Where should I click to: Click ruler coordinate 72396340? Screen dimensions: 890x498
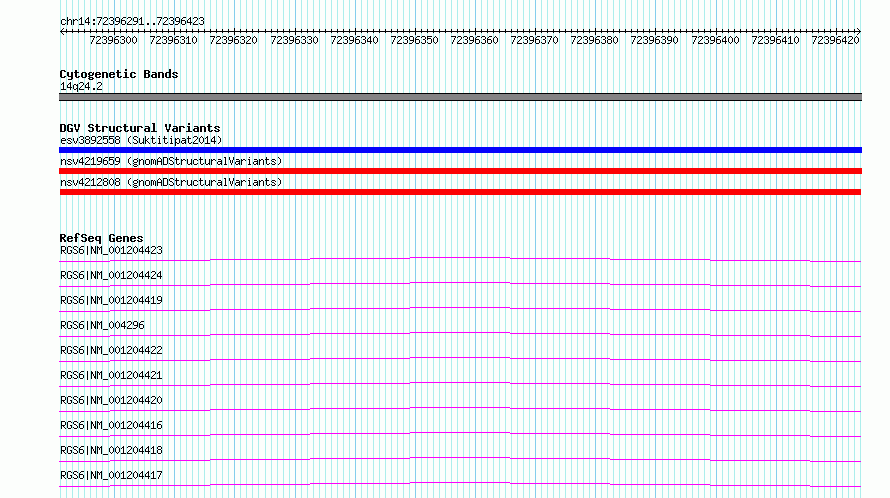coord(354,40)
